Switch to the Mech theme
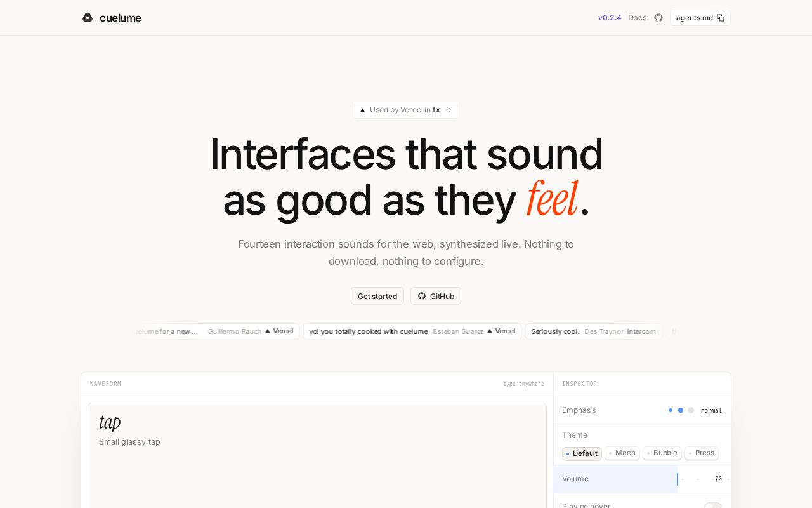The image size is (812, 508). 622,453
